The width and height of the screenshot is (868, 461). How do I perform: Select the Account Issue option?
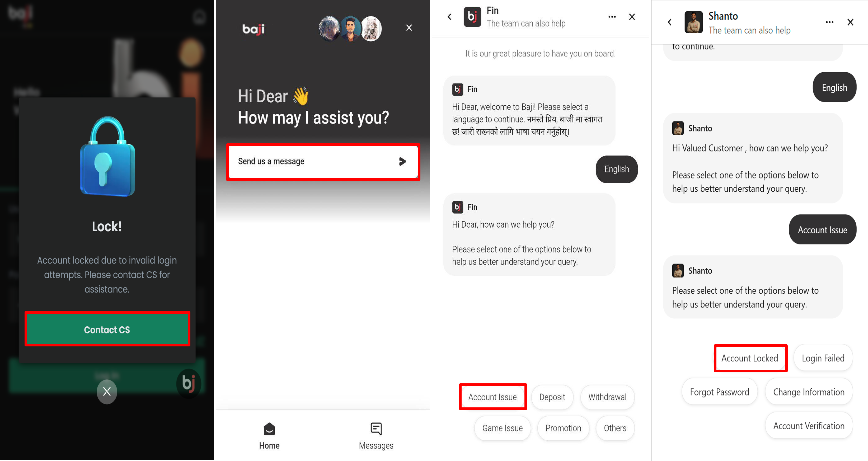(x=493, y=397)
